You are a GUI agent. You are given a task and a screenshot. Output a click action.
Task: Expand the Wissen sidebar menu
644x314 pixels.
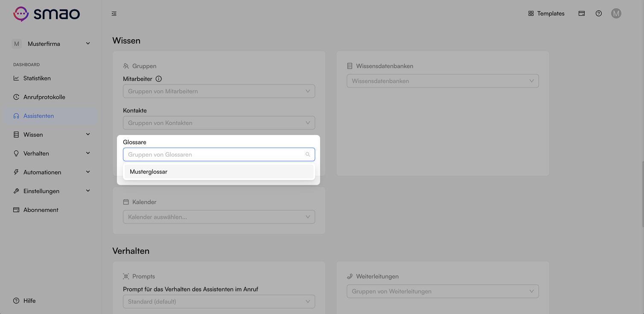[51, 135]
